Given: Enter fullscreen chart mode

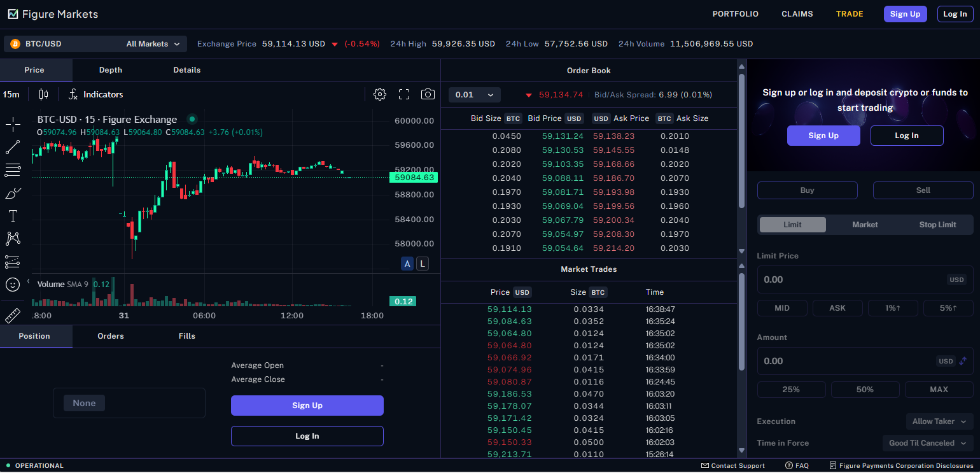Looking at the screenshot, I should click(404, 94).
